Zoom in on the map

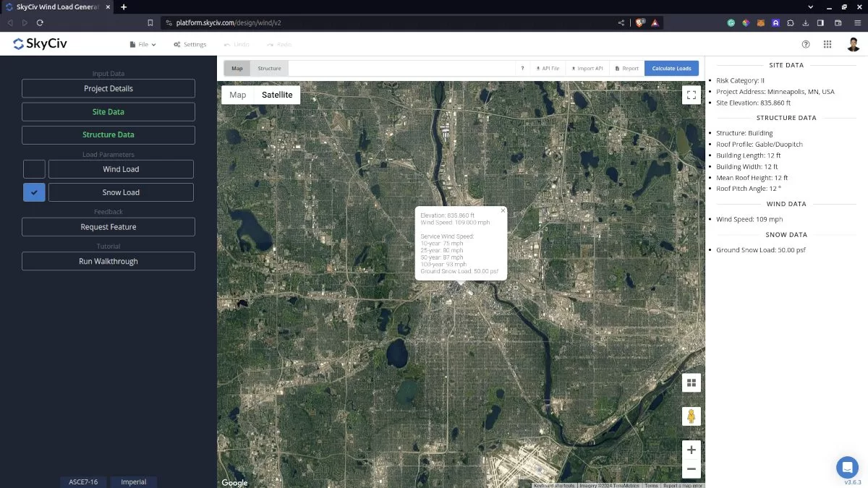[x=692, y=450]
